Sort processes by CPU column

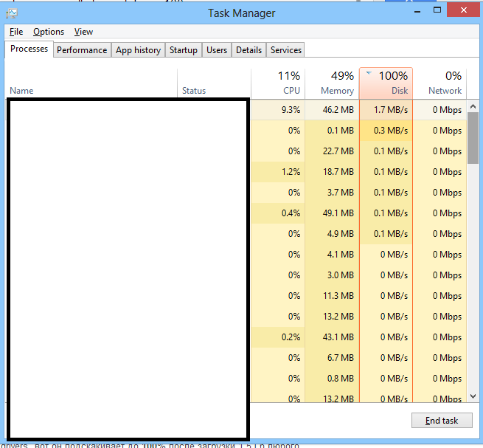click(278, 83)
